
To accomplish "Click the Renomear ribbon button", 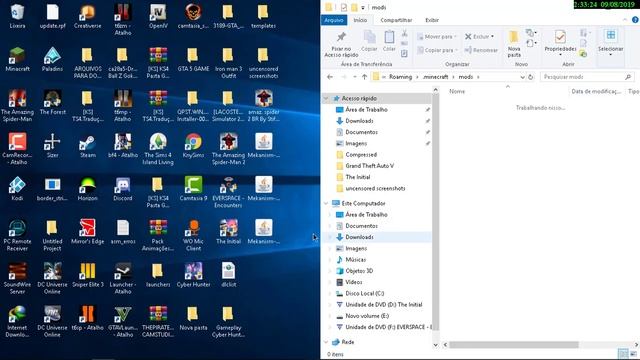I will pos(481,50).
